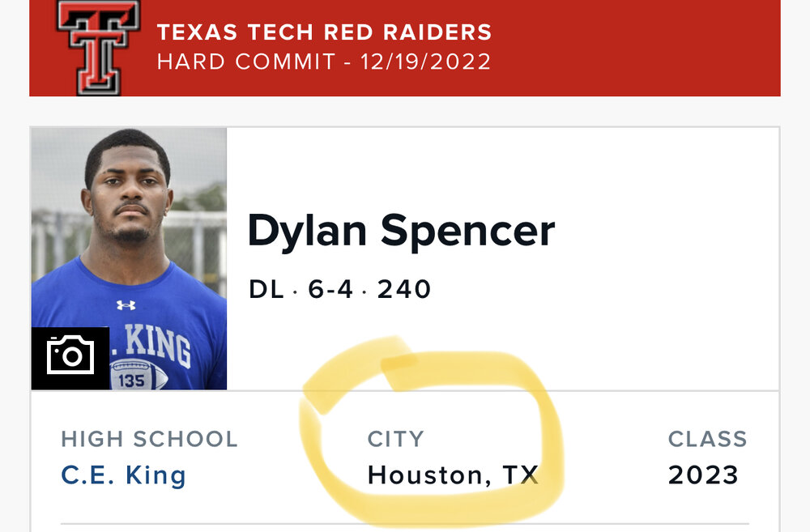Open the camera photo gallery icon
The image size is (810, 532).
[x=70, y=356]
